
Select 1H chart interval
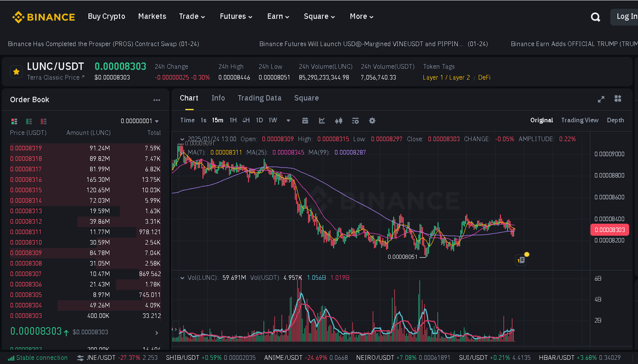click(x=233, y=120)
